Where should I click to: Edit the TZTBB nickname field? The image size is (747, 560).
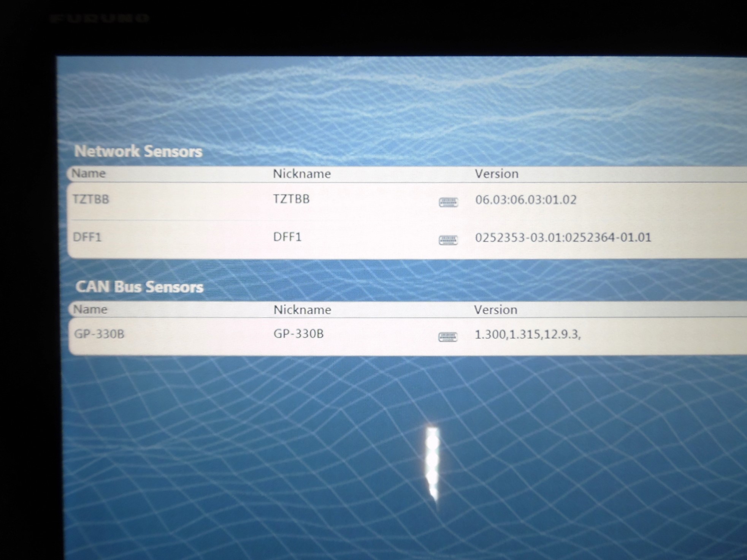click(292, 199)
